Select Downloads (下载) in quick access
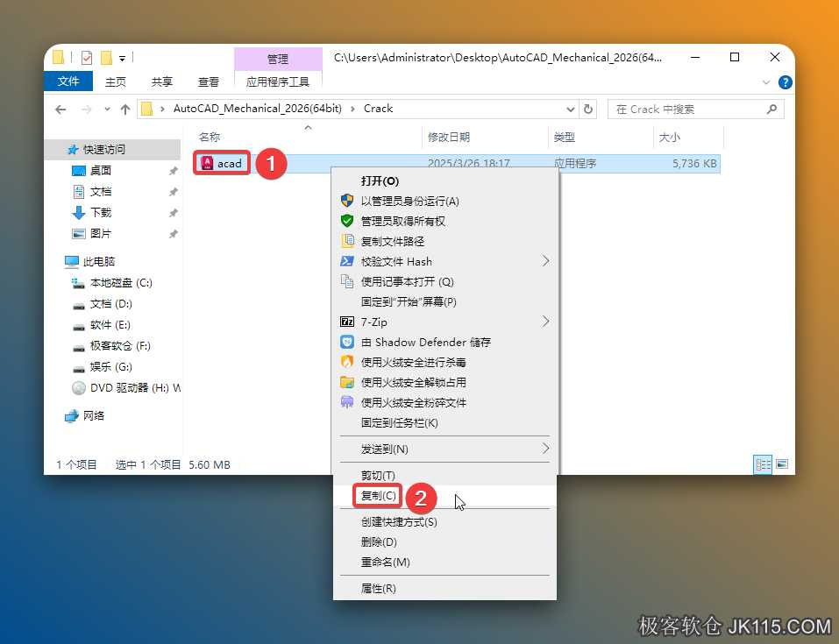The image size is (839, 644). [101, 212]
